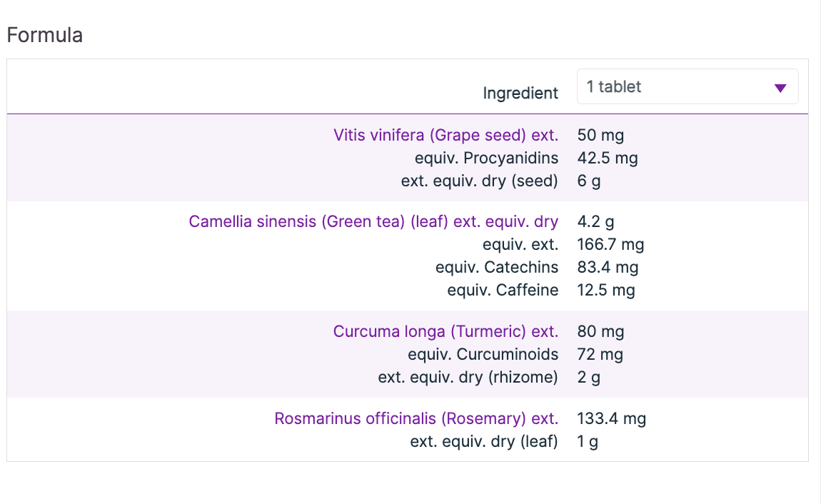The image size is (821, 504).
Task: Select the equiv. Catechins row label
Action: click(497, 268)
